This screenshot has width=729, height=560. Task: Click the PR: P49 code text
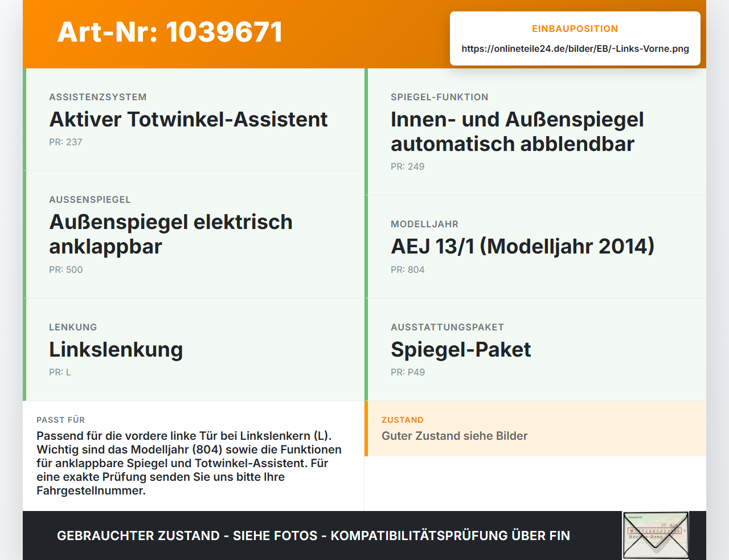(x=408, y=373)
